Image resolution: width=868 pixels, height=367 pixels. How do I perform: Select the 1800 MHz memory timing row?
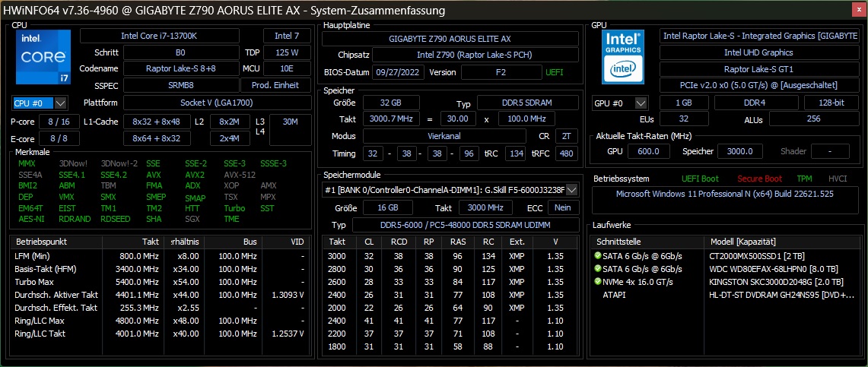pyautogui.click(x=450, y=346)
